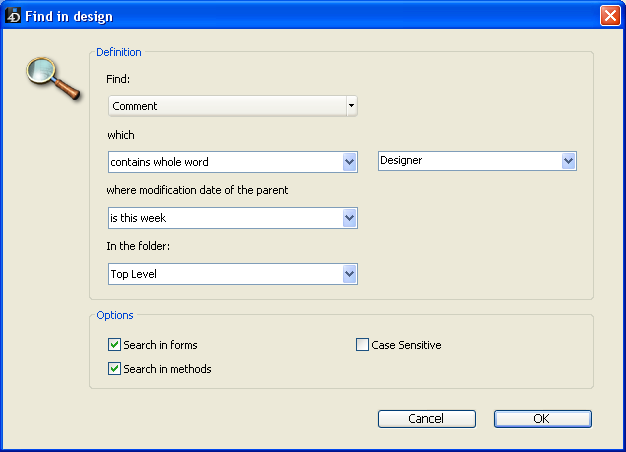The width and height of the screenshot is (626, 452).
Task: Click the arrow beside Top Level
Action: 349,274
